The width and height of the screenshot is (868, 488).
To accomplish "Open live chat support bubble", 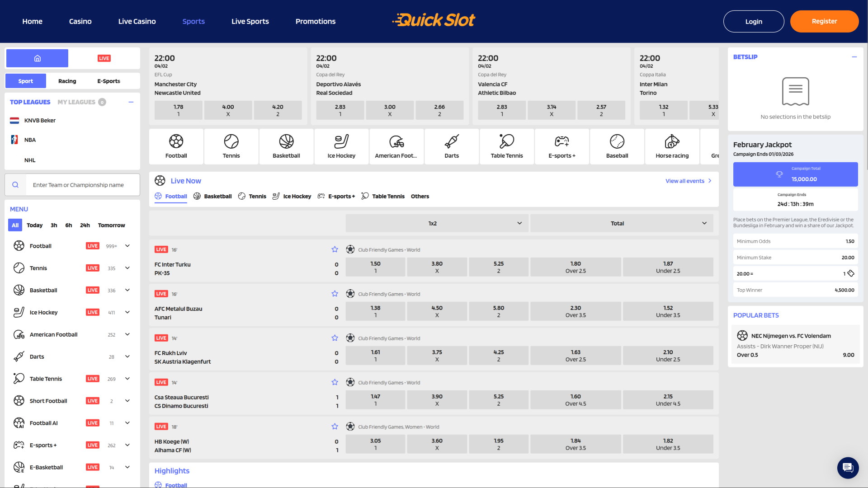I will point(848,467).
